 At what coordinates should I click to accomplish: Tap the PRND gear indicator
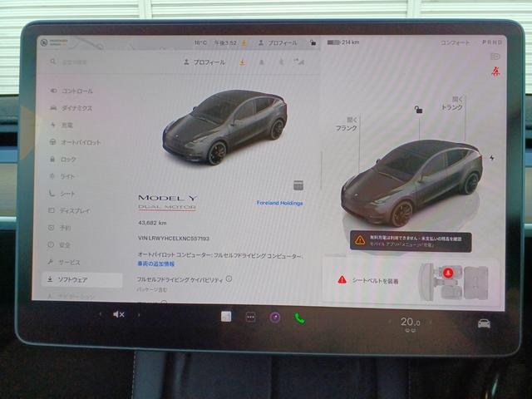click(x=492, y=42)
